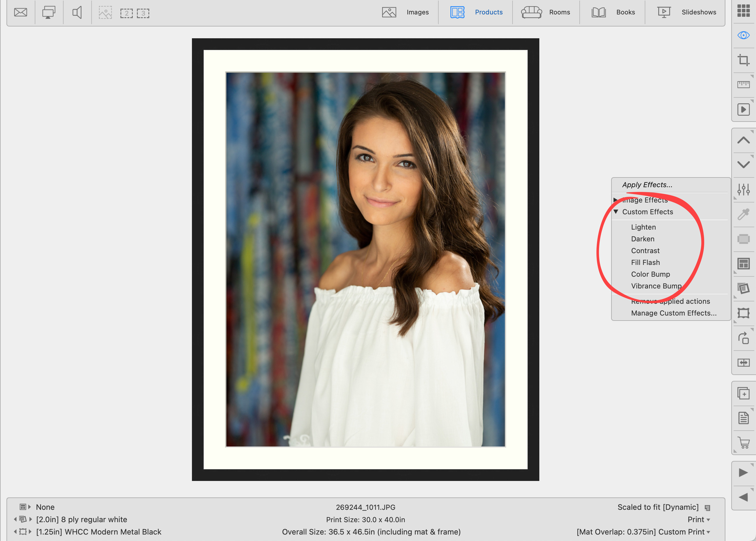Open the ruler size tool
Image resolution: width=756 pixels, height=541 pixels.
743,85
